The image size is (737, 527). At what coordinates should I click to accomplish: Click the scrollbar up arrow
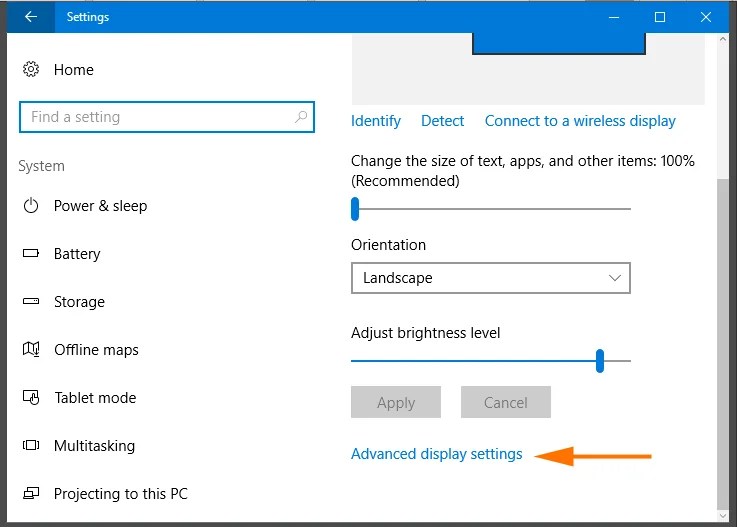click(723, 39)
